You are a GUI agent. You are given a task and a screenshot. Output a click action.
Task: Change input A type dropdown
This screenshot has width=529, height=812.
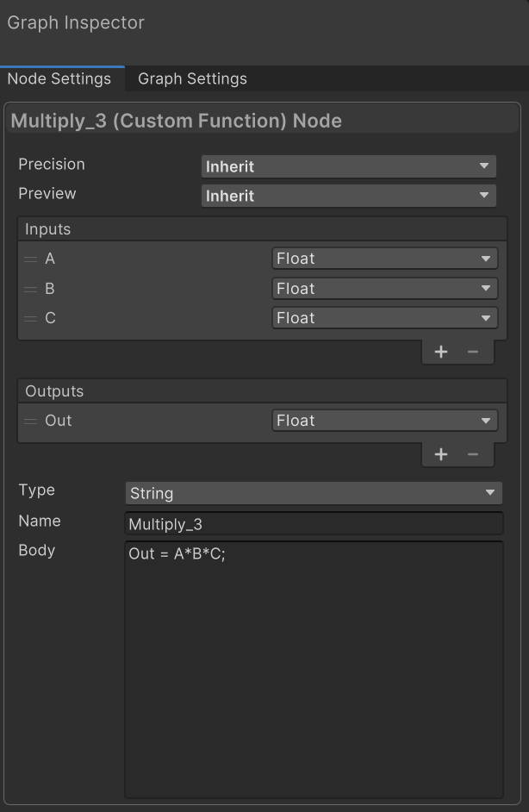tap(384, 259)
